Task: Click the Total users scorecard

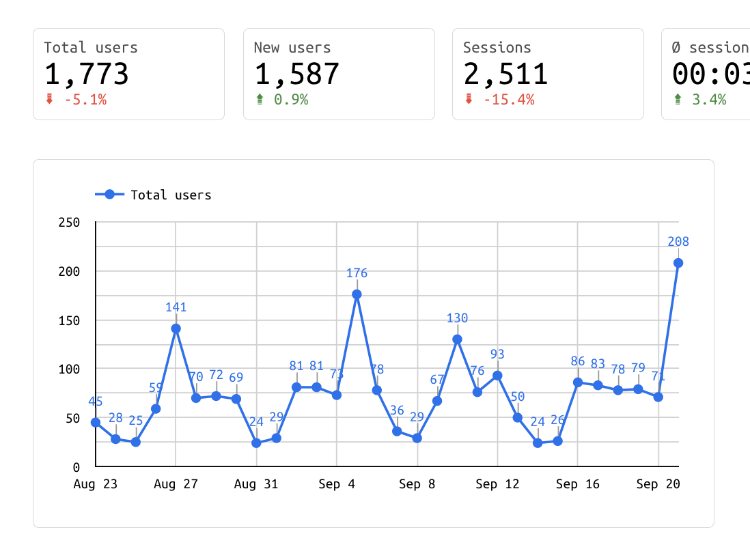Action: click(128, 74)
